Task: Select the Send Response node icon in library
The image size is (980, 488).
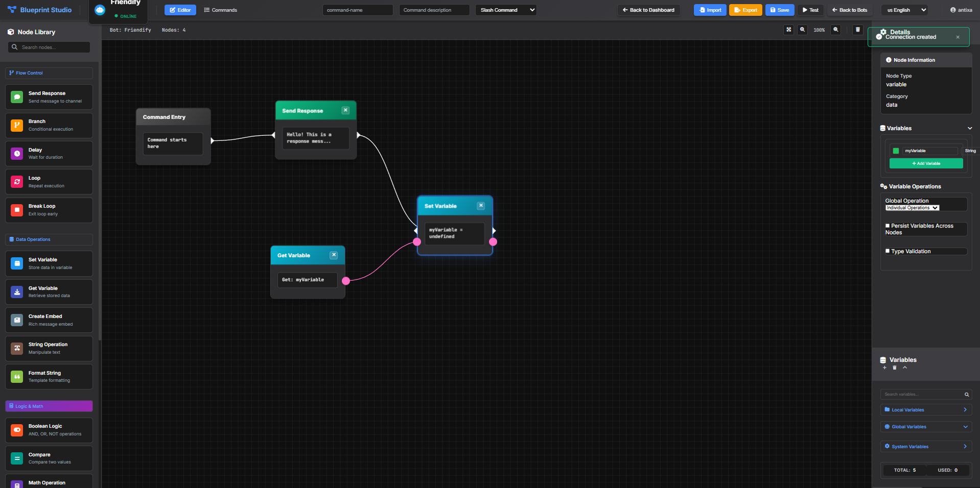Action: click(17, 97)
